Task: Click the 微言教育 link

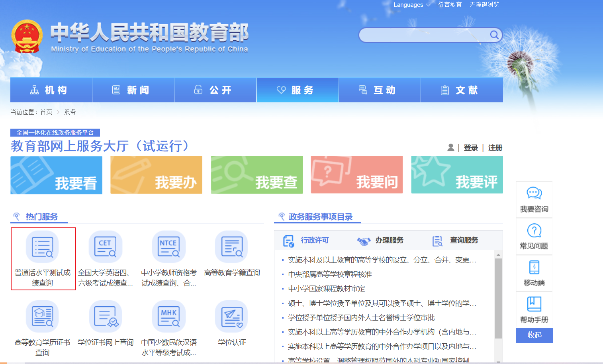Action: pos(450,5)
